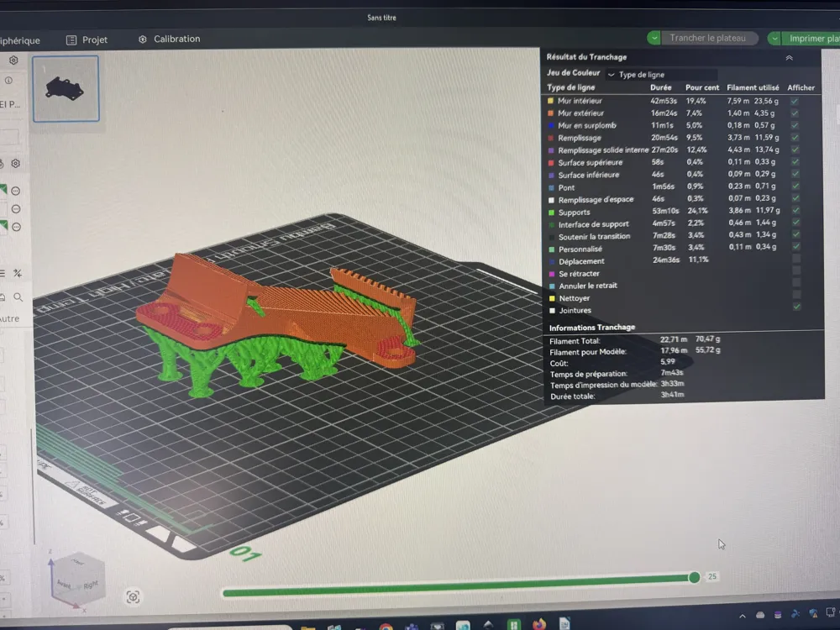Viewport: 840px width, 630px height.
Task: Toggle display of Remplissage lines
Action: tap(795, 138)
